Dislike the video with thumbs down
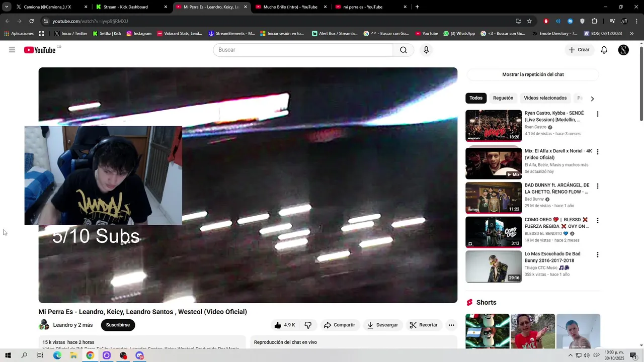This screenshot has height=362, width=644. [308, 325]
